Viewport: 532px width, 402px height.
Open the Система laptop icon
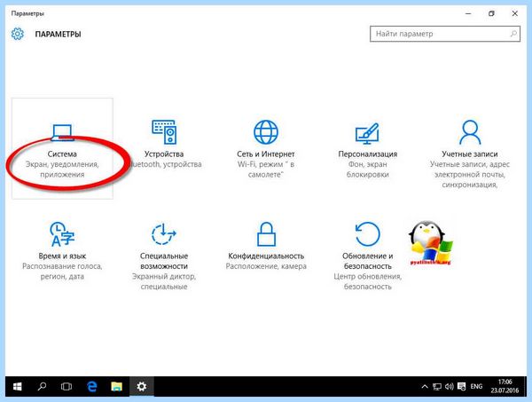[x=62, y=133]
